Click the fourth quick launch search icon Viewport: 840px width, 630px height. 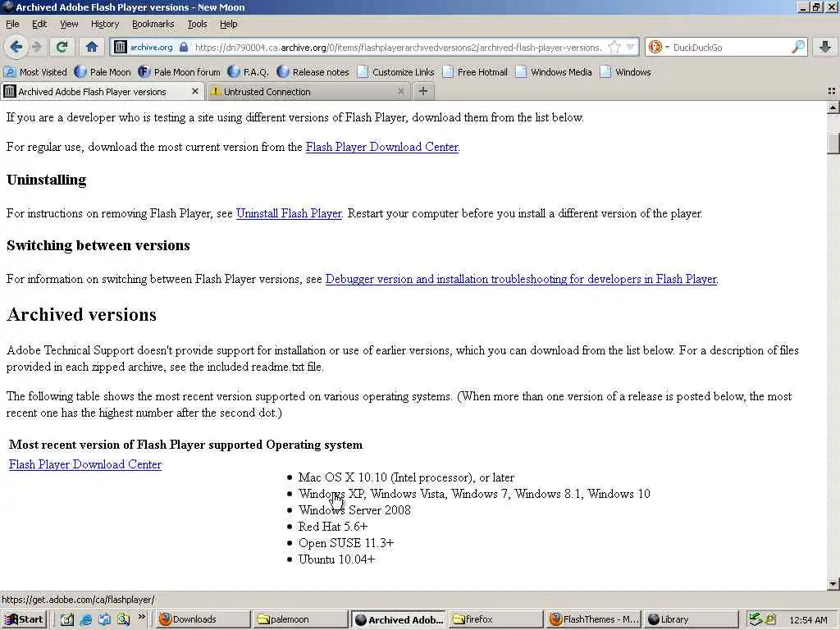coord(124,619)
